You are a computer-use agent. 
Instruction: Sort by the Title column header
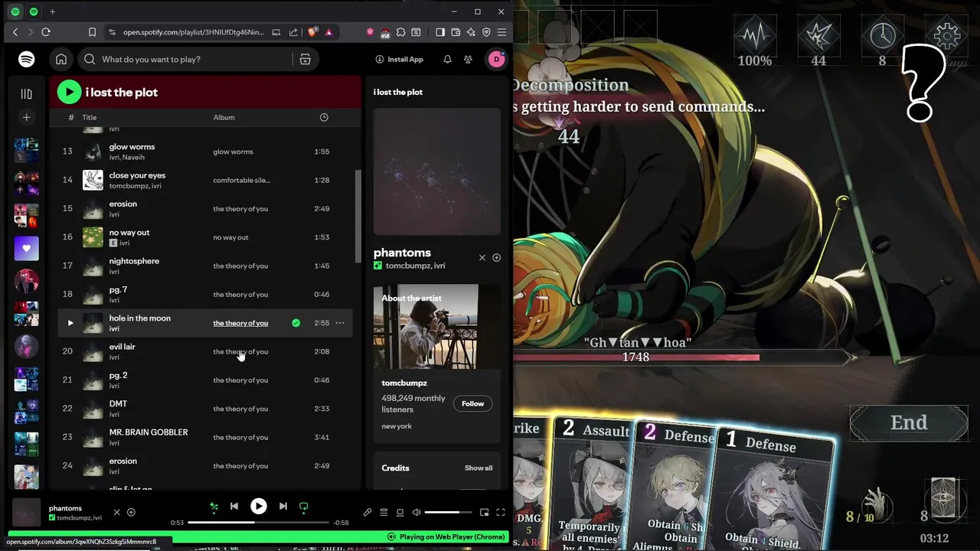(90, 117)
